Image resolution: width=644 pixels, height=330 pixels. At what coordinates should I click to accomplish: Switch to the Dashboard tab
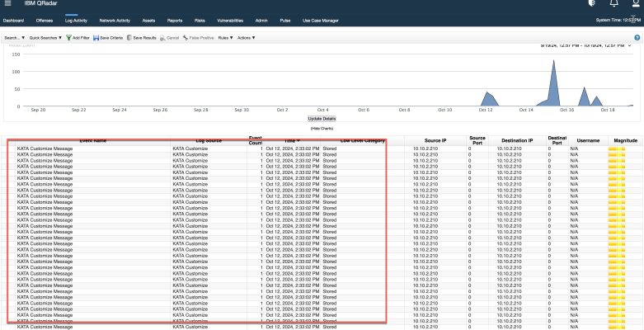point(13,21)
